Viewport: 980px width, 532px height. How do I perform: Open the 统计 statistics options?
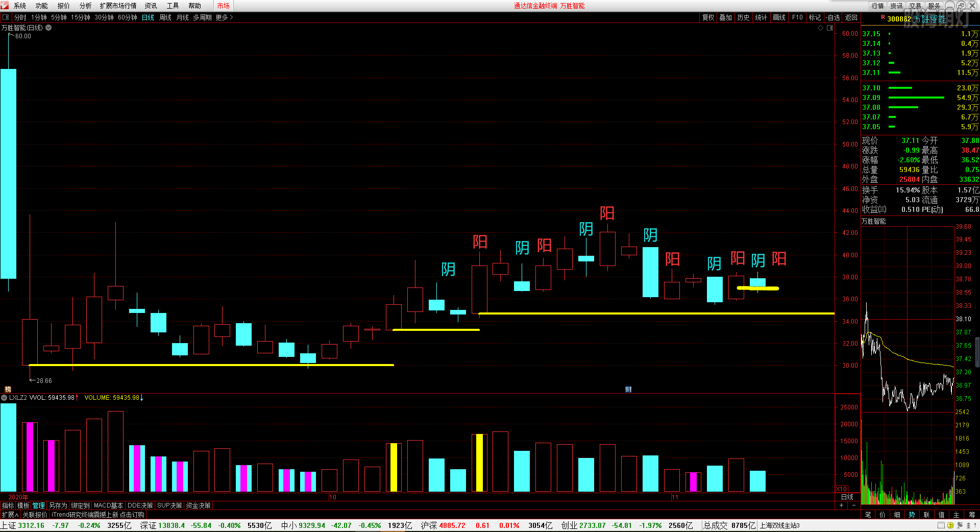pos(761,17)
